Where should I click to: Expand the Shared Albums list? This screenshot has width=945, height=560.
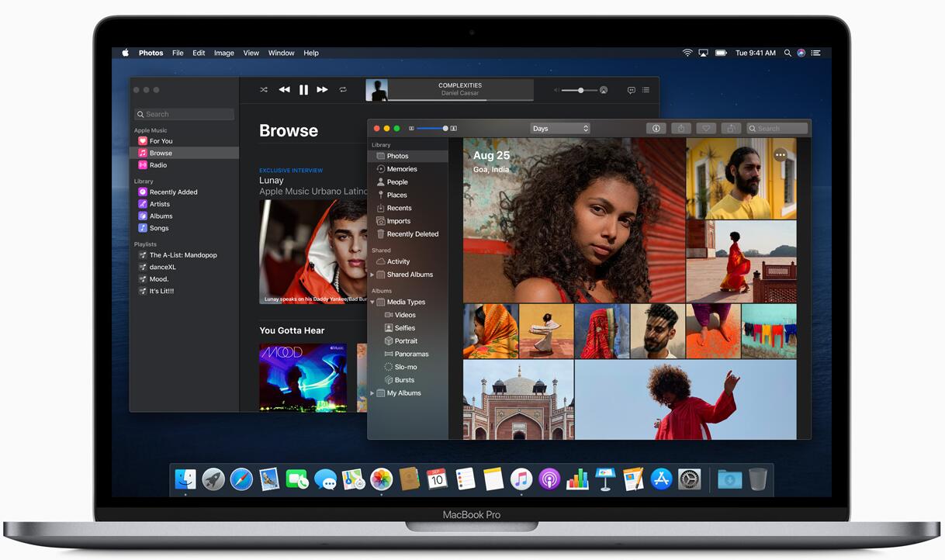tap(372, 274)
